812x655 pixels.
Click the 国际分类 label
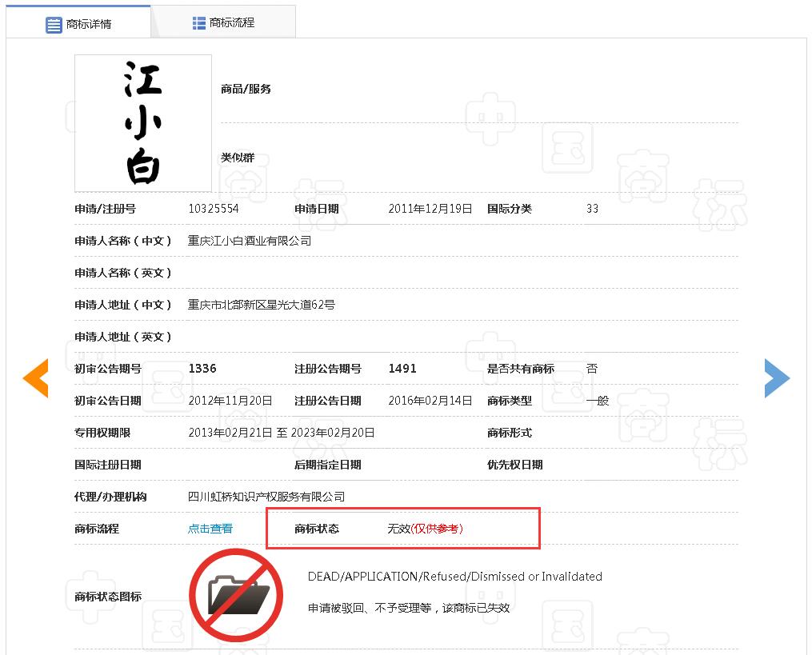click(510, 209)
